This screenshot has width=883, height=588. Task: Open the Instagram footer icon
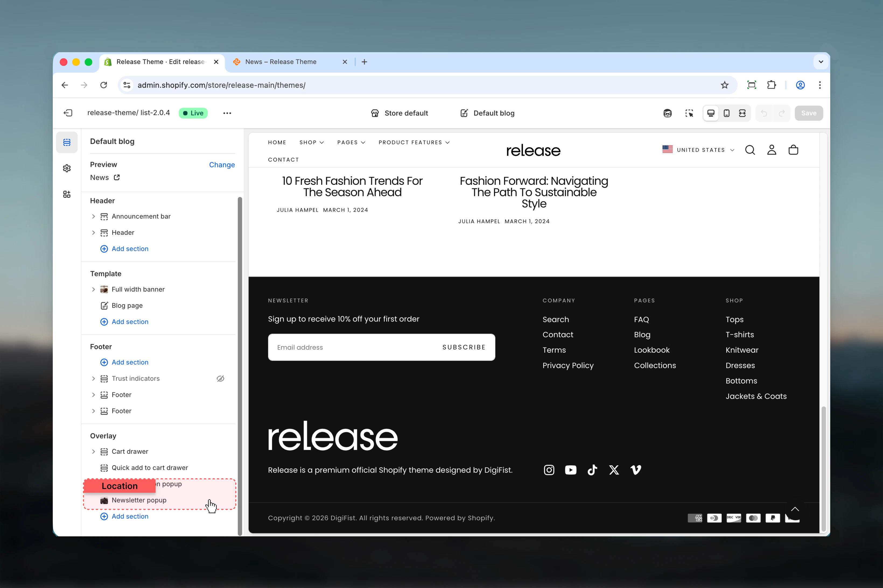[549, 470]
